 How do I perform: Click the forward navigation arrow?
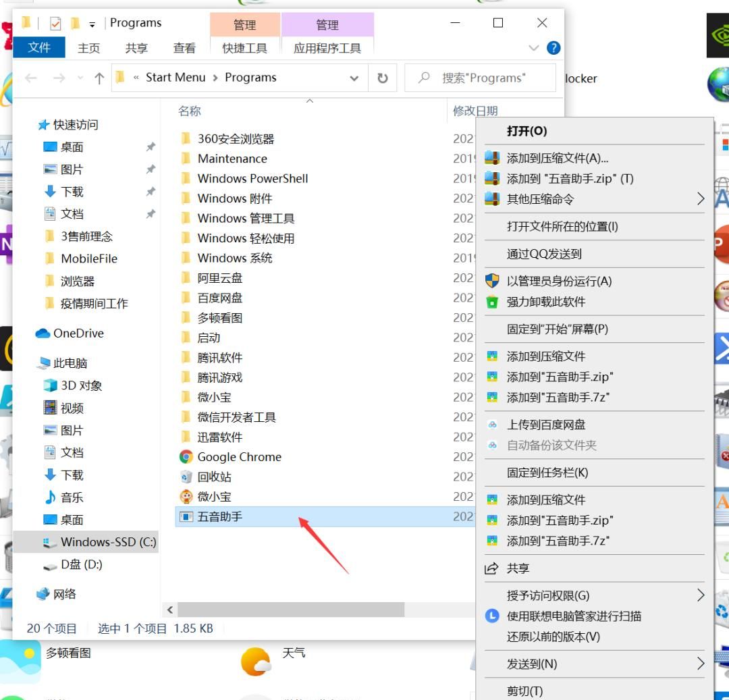point(59,78)
